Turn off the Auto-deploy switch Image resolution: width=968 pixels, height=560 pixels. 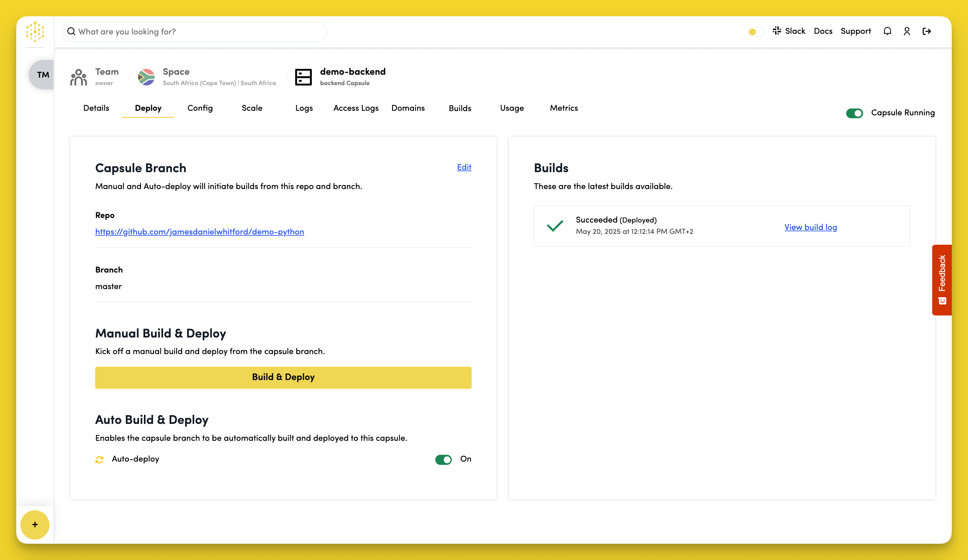(444, 459)
